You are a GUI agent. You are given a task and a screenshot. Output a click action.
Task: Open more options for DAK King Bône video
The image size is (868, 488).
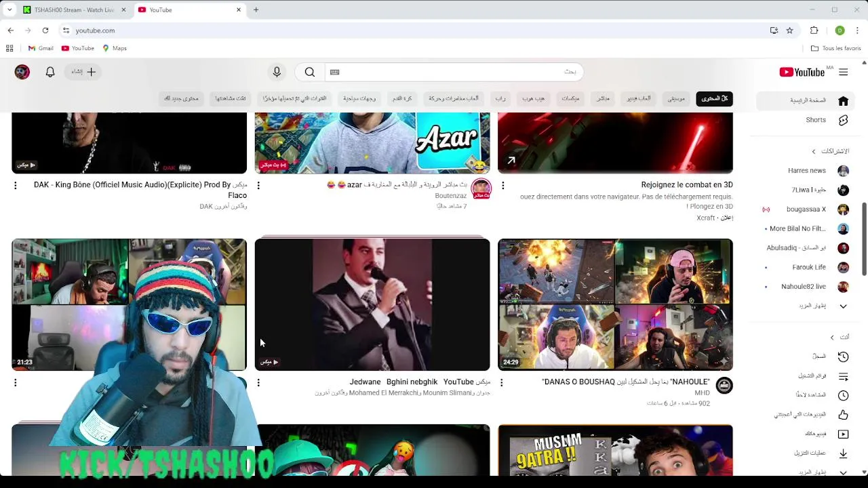click(x=16, y=185)
